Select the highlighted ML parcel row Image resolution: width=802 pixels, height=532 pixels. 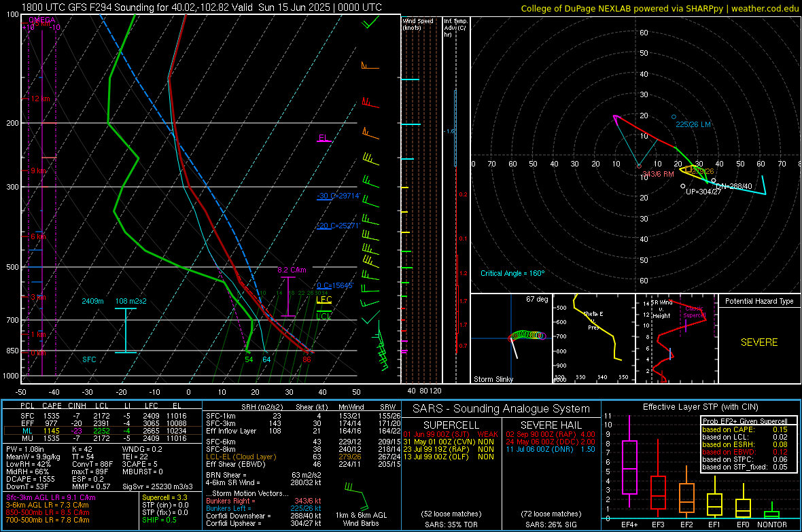click(x=103, y=431)
